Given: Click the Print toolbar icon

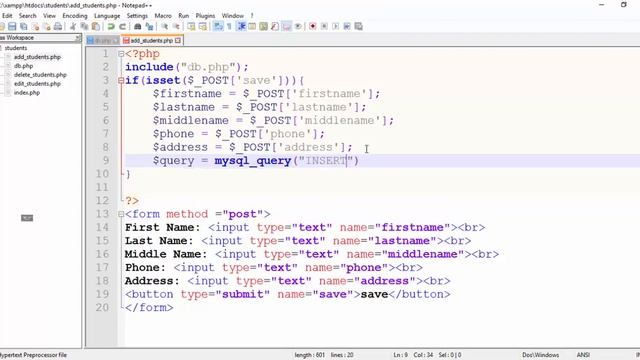Looking at the screenshot, I should click(58, 27).
